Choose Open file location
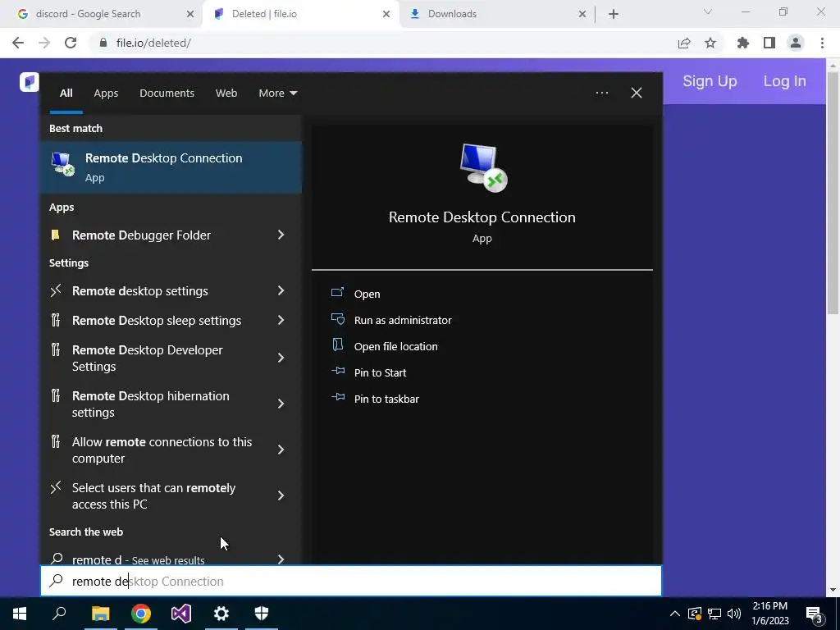840x630 pixels. point(396,346)
